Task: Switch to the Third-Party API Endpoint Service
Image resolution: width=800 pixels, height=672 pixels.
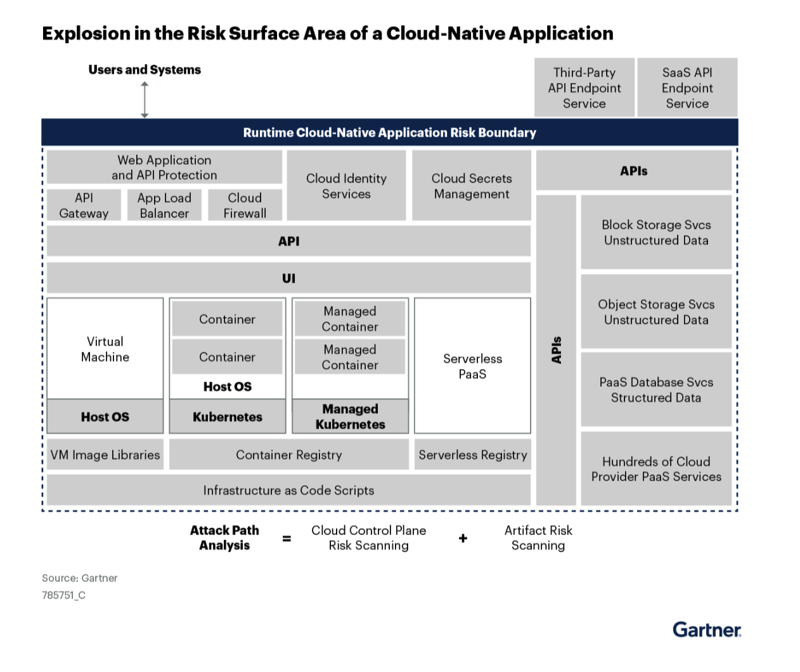Action: tap(584, 87)
